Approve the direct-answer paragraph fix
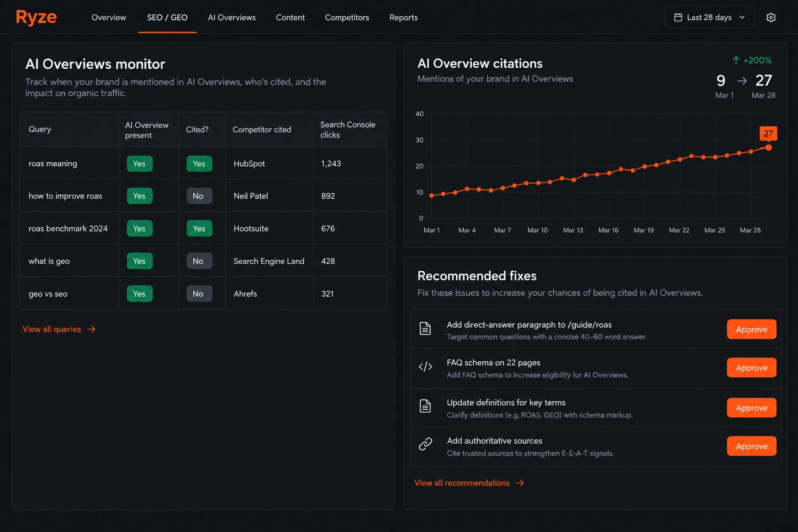 tap(751, 329)
